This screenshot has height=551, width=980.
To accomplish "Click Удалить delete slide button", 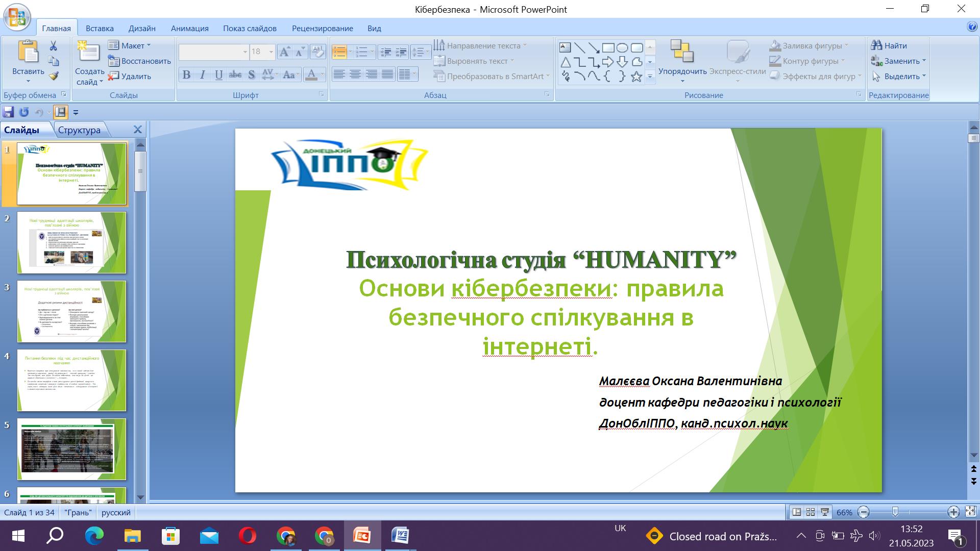I will pyautogui.click(x=130, y=76).
